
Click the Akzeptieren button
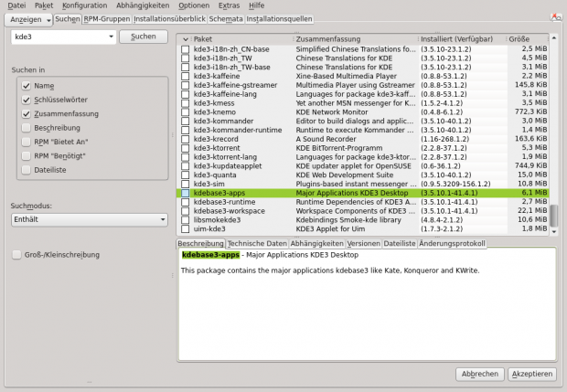pyautogui.click(x=532, y=374)
